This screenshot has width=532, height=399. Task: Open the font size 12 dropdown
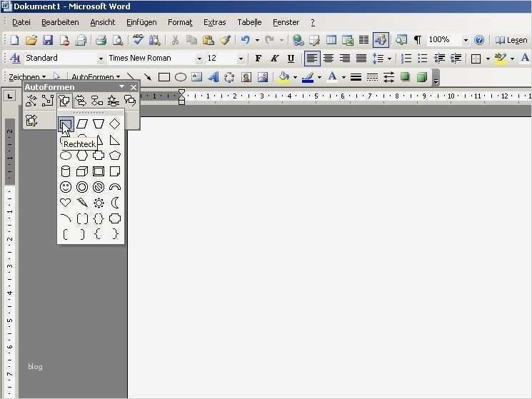point(241,59)
